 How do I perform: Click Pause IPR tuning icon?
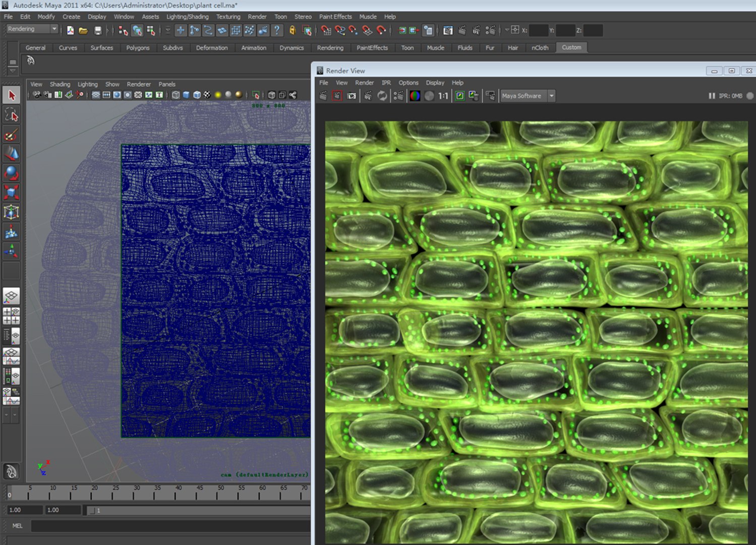pyautogui.click(x=712, y=95)
